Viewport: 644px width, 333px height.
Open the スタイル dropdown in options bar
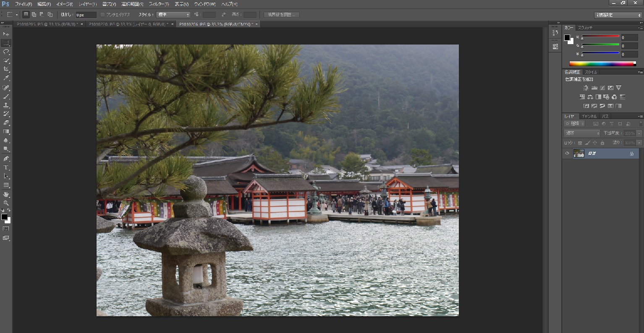173,15
